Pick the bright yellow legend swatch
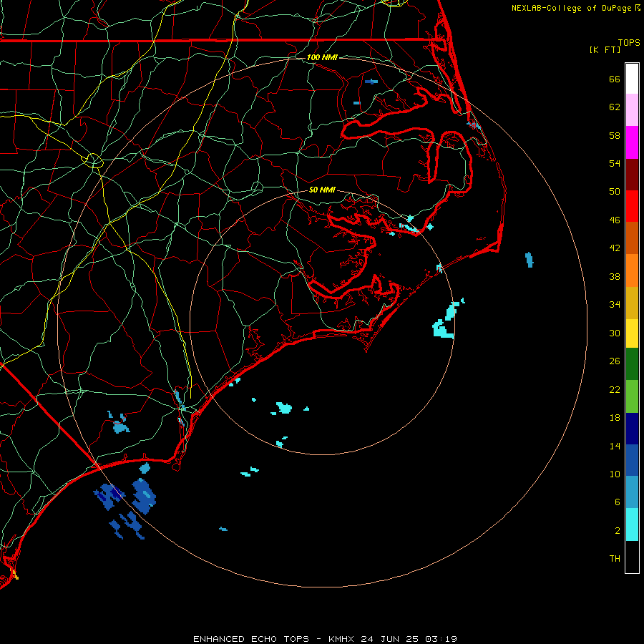This screenshot has width=644, height=644. pos(632,333)
